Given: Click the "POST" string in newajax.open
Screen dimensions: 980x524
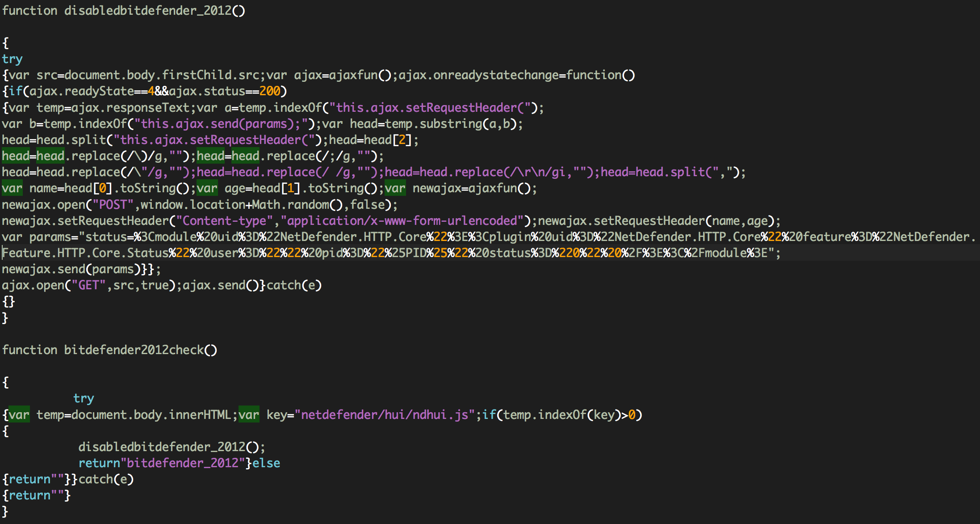Looking at the screenshot, I should [113, 205].
